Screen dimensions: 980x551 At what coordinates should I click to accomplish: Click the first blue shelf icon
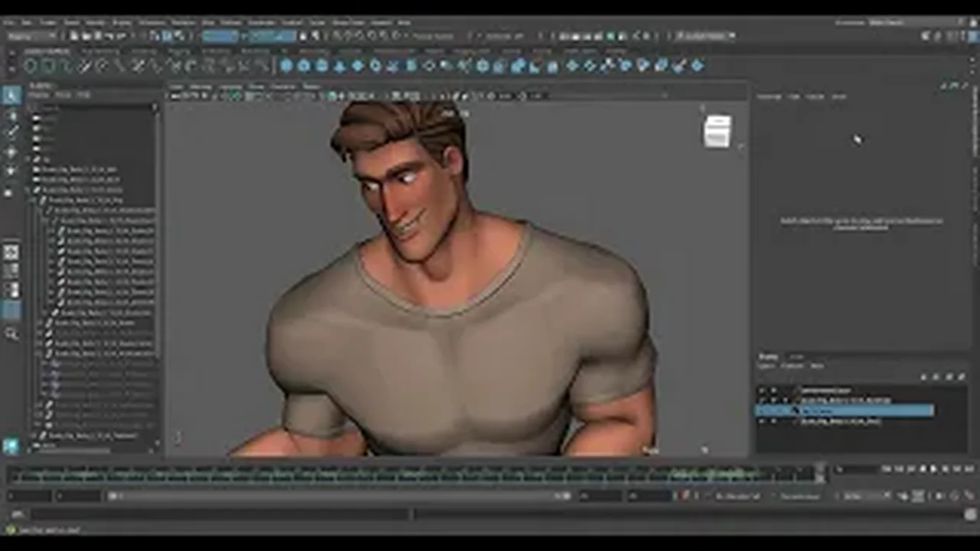(286, 66)
